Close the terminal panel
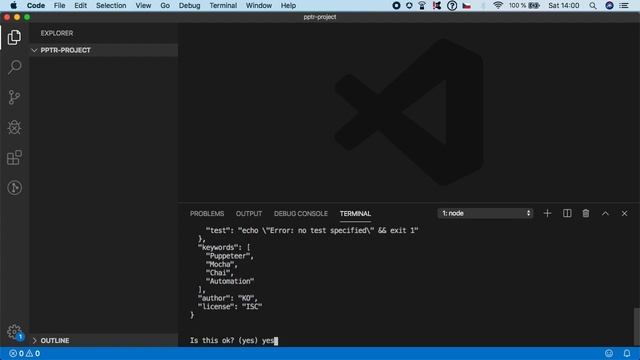Screen dimensions: 640x360 point(624,213)
